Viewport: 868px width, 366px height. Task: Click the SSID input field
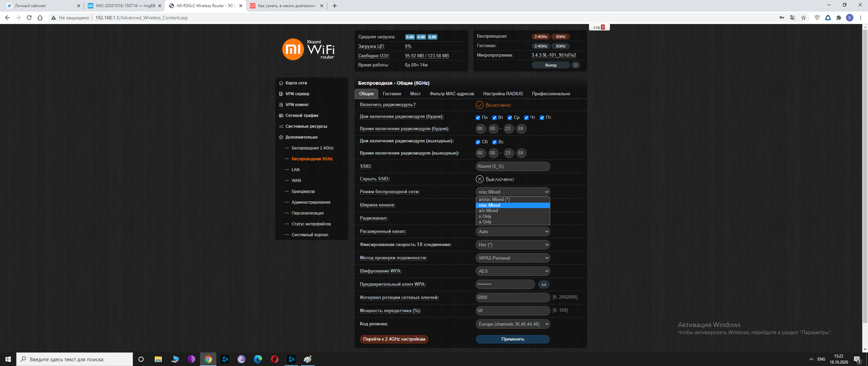click(x=513, y=166)
